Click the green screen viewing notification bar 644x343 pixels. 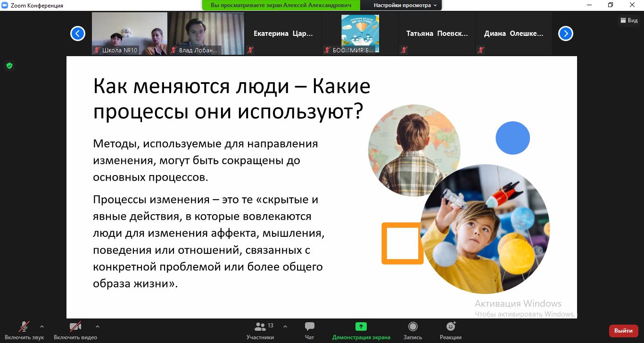point(281,5)
